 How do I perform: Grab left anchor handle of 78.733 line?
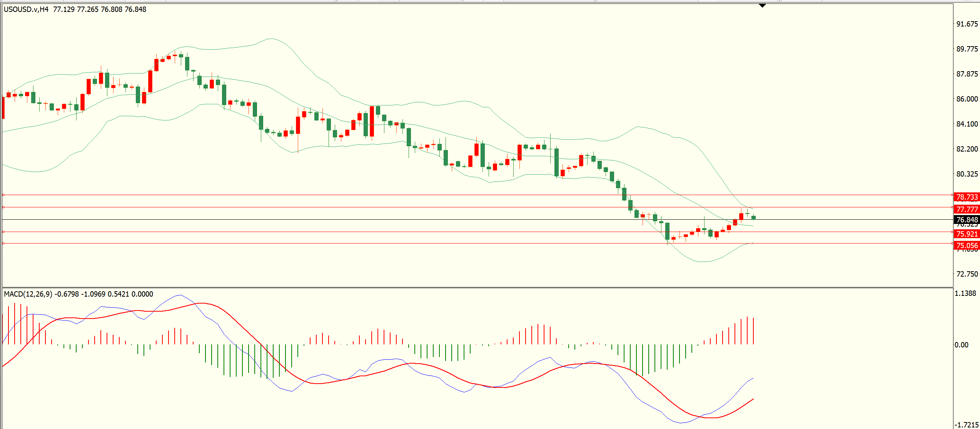(x=3, y=195)
